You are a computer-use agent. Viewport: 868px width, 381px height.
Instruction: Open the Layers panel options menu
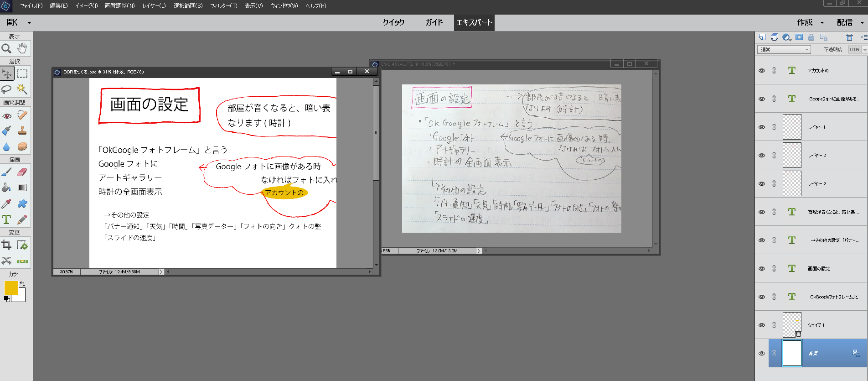pos(863,37)
